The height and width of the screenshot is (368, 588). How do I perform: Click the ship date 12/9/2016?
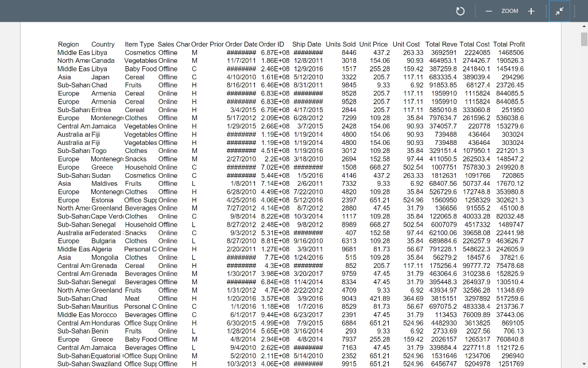tap(308, 69)
